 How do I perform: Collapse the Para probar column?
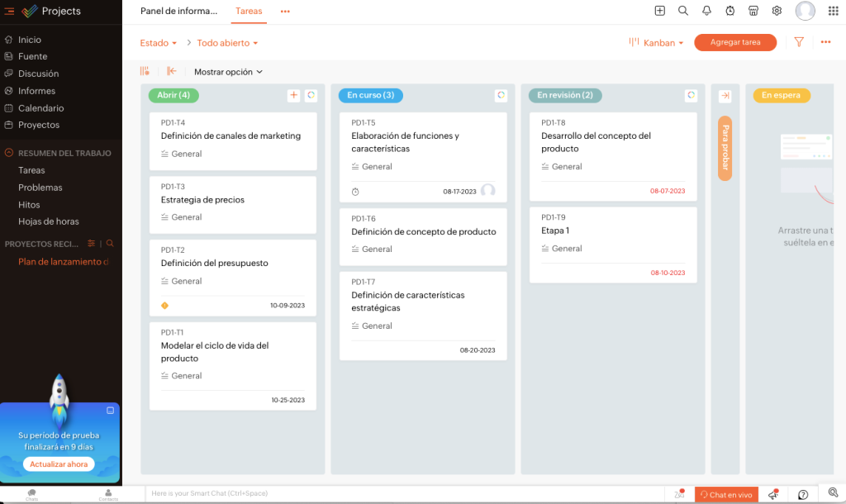click(x=725, y=95)
